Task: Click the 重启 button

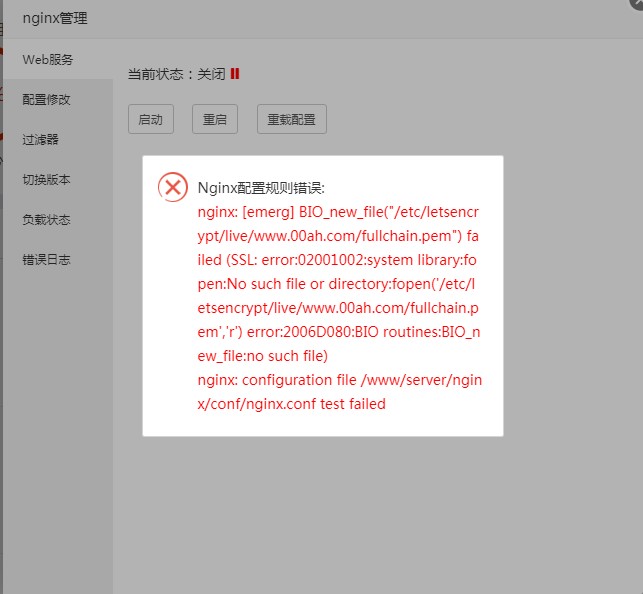Action: point(215,119)
